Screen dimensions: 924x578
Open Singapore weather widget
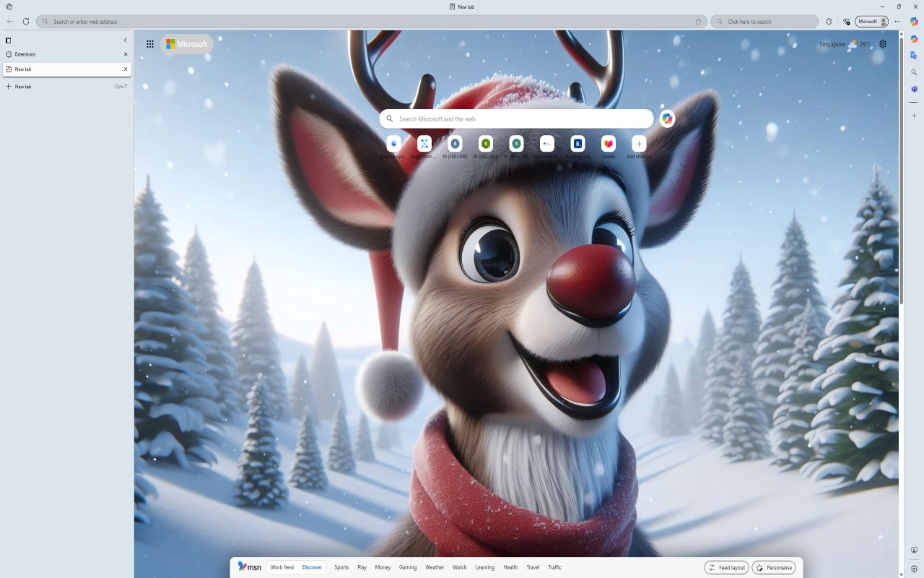click(x=845, y=44)
